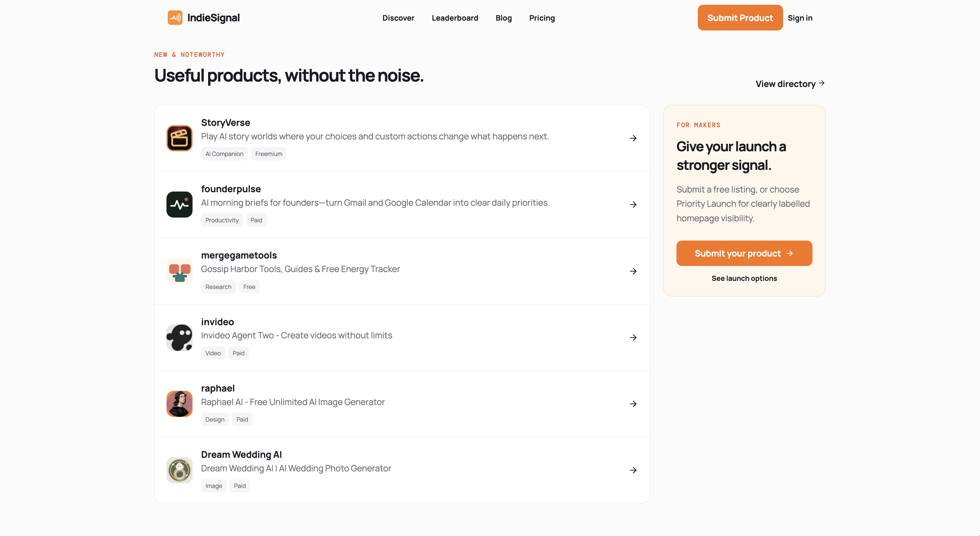Open See launch options link
This screenshot has width=980, height=536.
[x=744, y=278]
